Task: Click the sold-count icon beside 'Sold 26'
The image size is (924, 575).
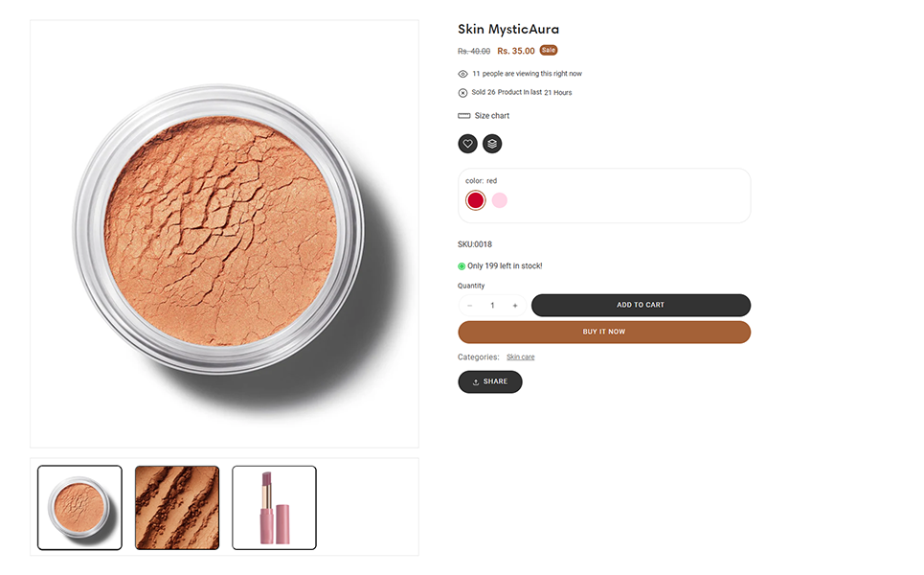Action: [463, 93]
